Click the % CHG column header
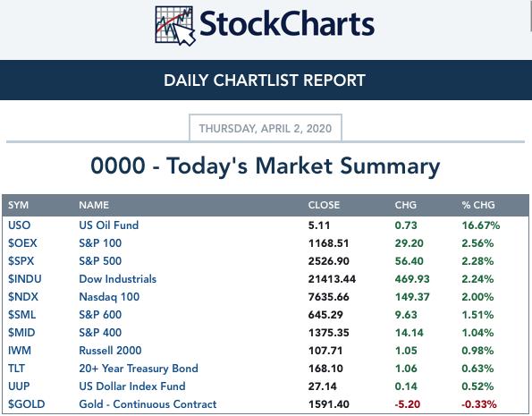The height and width of the screenshot is (416, 532). 478,205
